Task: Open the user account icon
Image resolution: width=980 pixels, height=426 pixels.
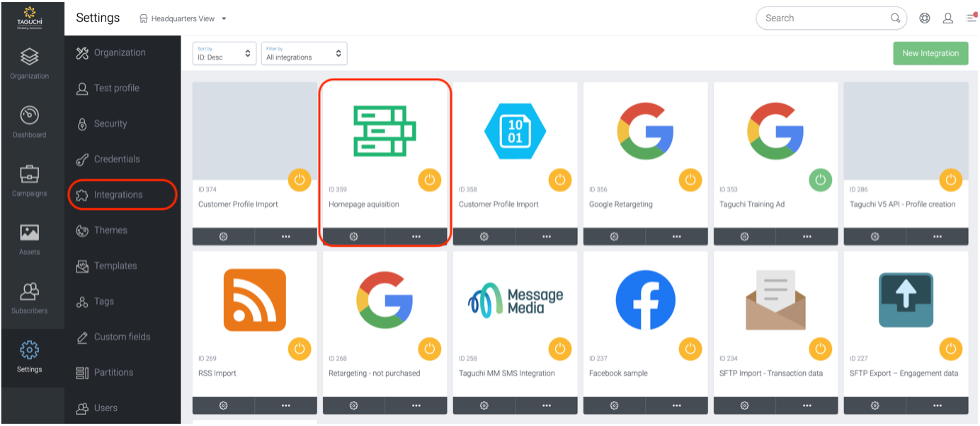Action: coord(947,18)
